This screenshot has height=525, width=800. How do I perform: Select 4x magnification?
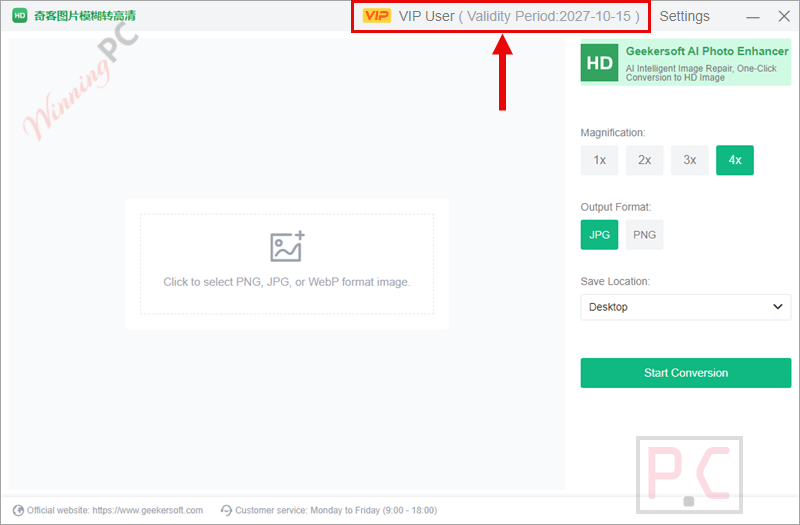click(x=735, y=160)
